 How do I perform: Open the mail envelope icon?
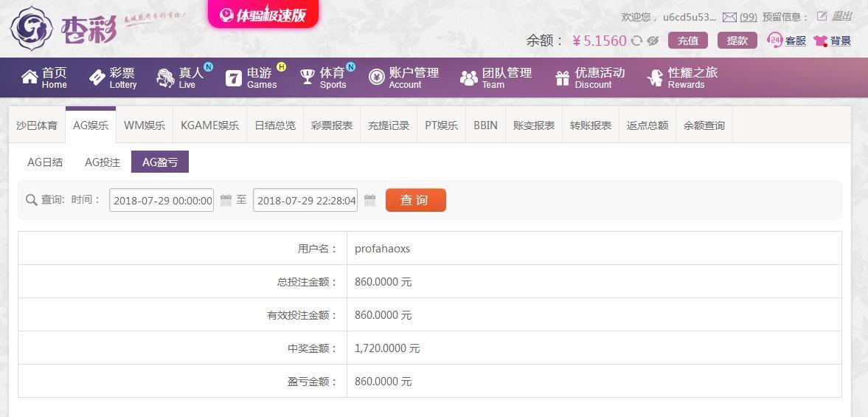click(729, 17)
